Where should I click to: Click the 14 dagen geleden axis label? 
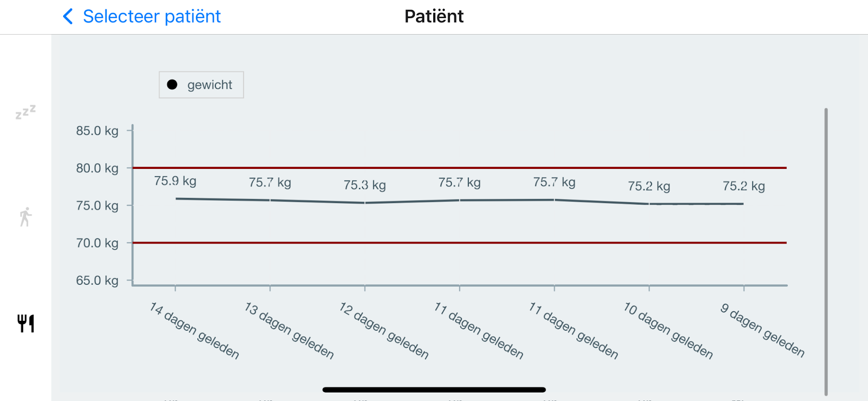tap(194, 330)
